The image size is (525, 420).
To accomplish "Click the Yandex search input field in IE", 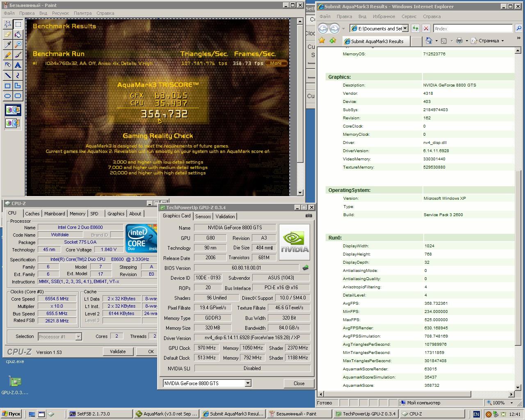I will [472, 28].
